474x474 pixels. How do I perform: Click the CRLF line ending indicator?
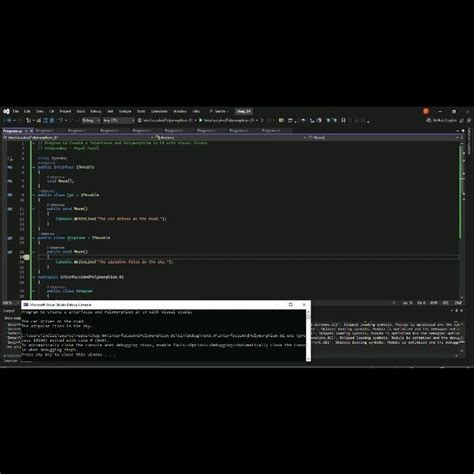[458, 303]
